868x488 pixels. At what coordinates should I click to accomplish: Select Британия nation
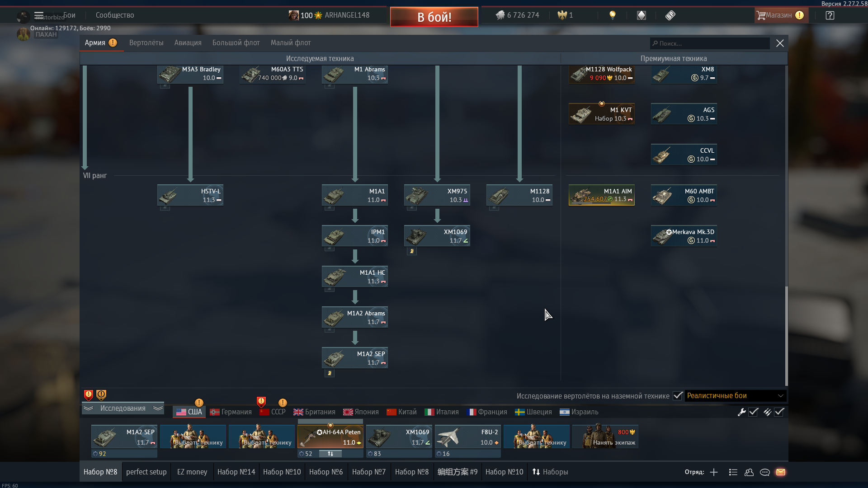pyautogui.click(x=314, y=412)
